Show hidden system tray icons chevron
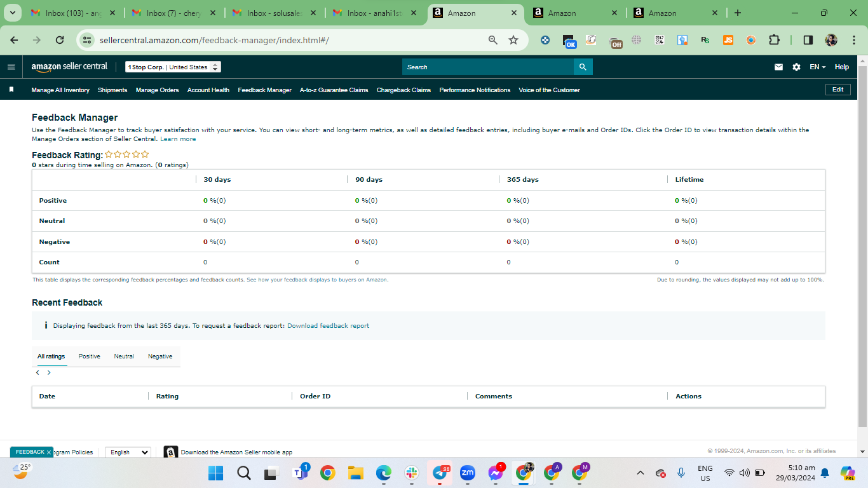This screenshot has width=868, height=488. click(641, 473)
